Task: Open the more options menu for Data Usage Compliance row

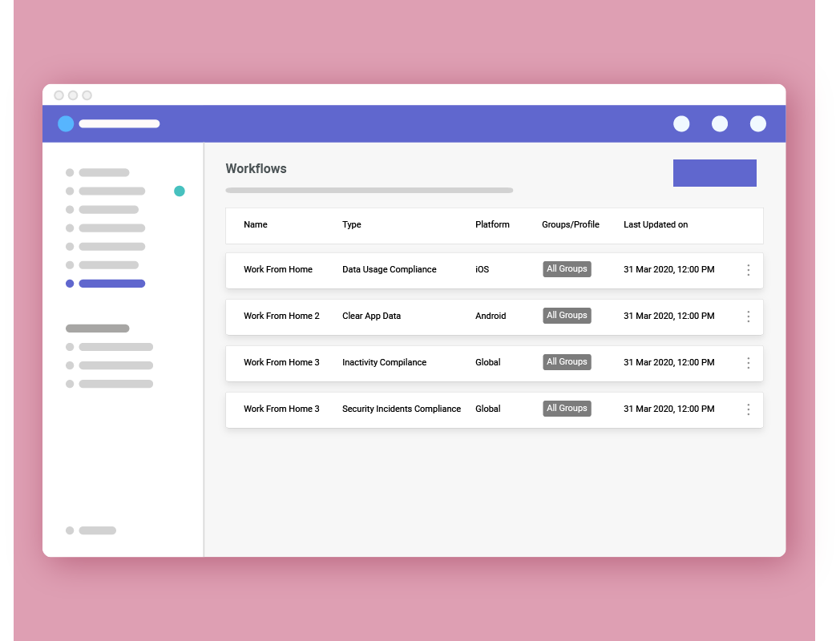Action: [749, 270]
